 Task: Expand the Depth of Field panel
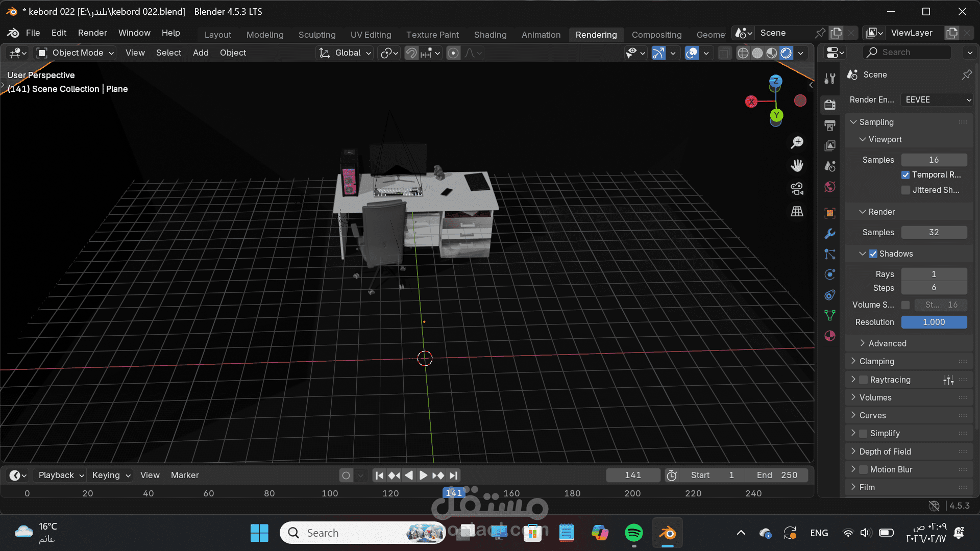(885, 452)
